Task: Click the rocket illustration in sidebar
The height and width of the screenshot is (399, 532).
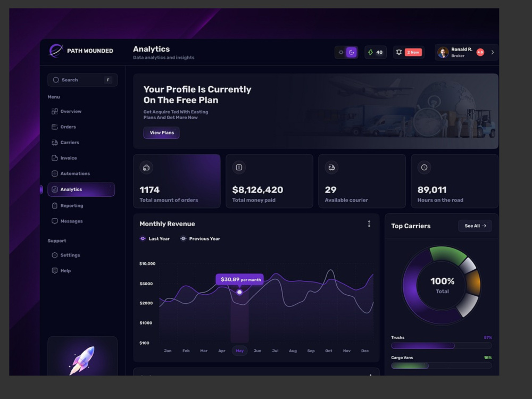Action: tap(82, 360)
